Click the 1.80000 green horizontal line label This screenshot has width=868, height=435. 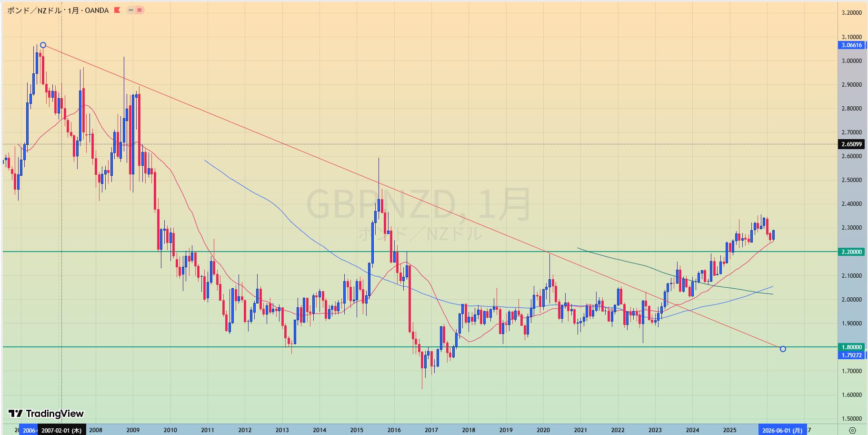pos(851,347)
